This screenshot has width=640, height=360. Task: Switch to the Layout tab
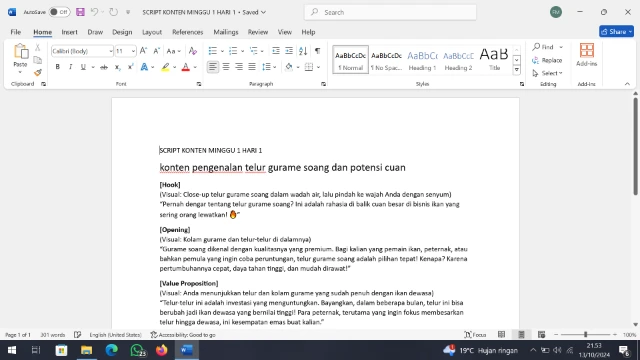click(152, 32)
